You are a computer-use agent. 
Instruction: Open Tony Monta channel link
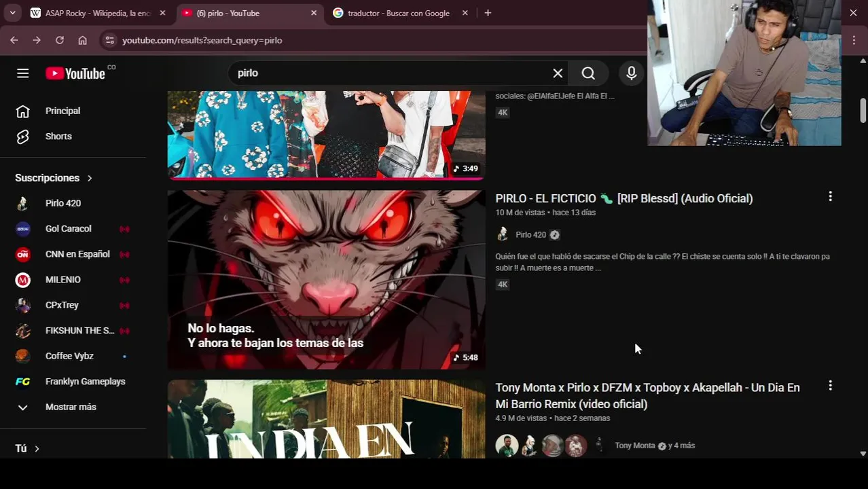pyautogui.click(x=635, y=446)
